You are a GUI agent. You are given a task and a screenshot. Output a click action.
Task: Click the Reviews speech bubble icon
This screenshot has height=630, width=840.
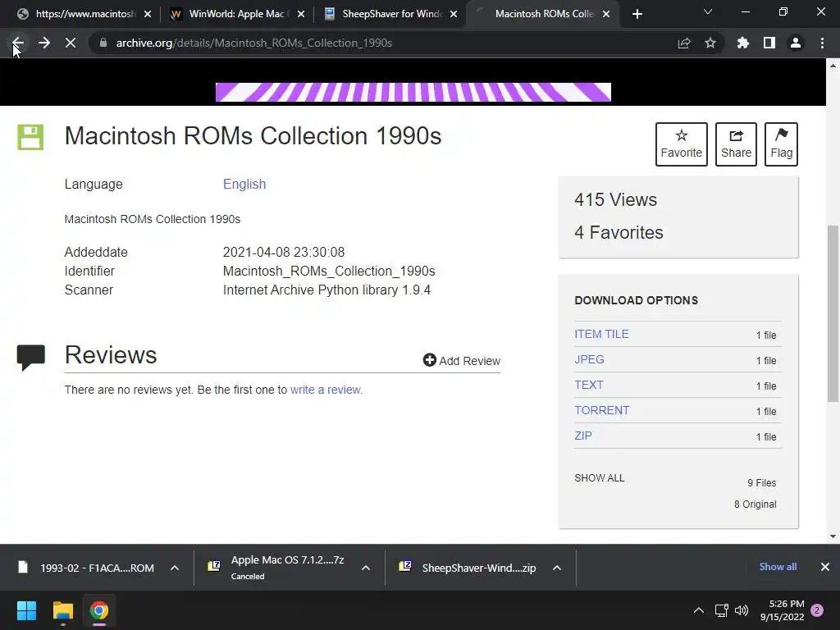[30, 358]
